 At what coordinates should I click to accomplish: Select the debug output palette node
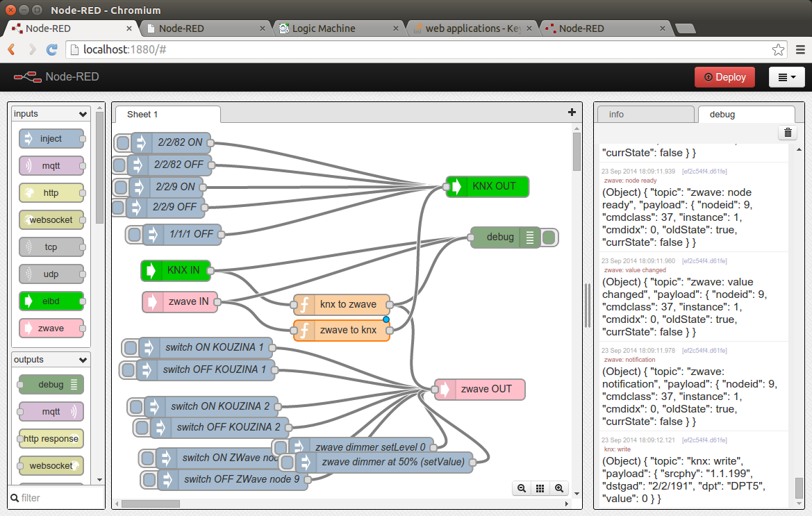tap(51, 385)
